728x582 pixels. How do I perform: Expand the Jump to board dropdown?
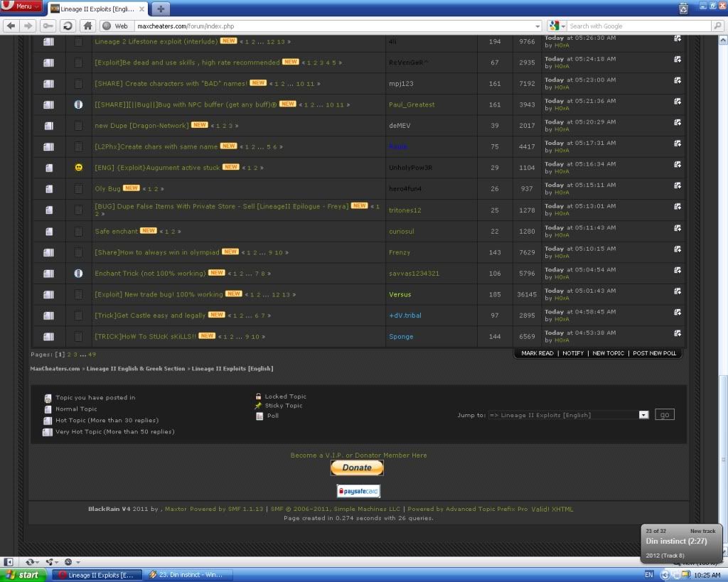[x=643, y=415]
